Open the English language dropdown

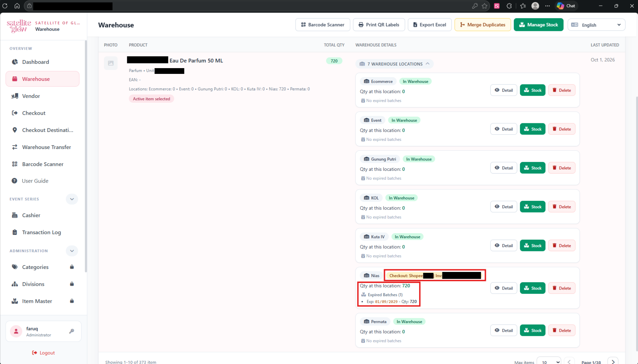(596, 25)
